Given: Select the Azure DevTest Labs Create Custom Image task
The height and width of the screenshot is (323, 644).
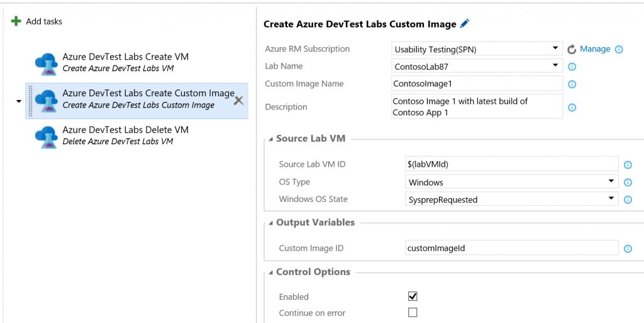Looking at the screenshot, I should [136, 101].
